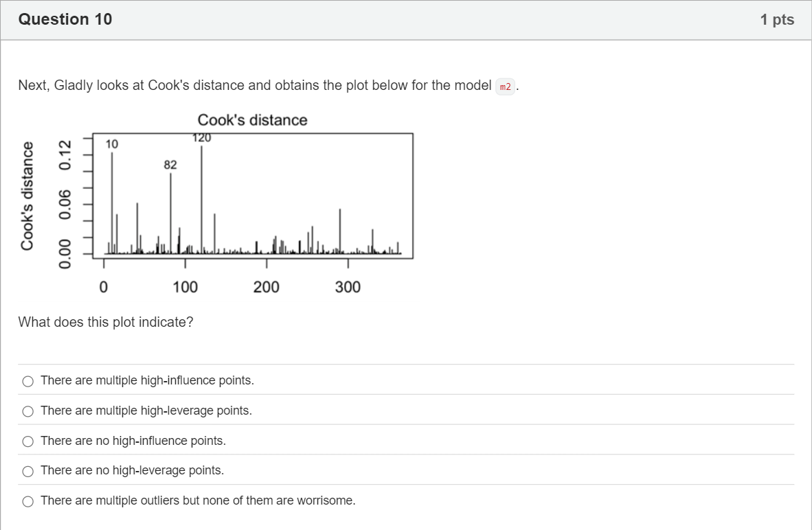The height and width of the screenshot is (530, 812).
Task: Select 'There are no high-leverage points' radio
Action: click(28, 472)
